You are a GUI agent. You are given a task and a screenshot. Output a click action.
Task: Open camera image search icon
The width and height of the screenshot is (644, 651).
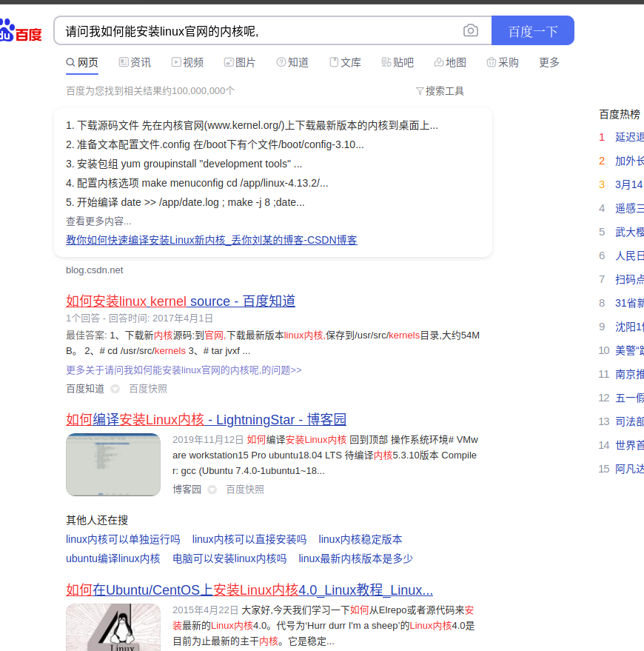pos(471,30)
